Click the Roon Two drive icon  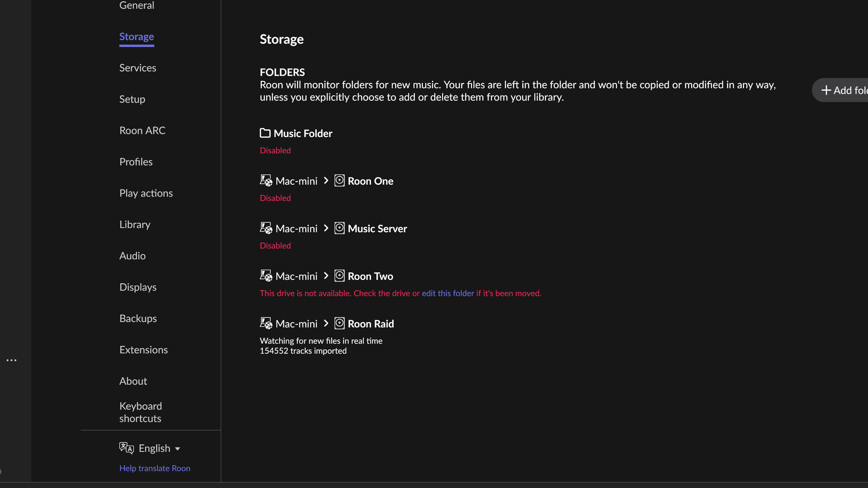tap(339, 276)
